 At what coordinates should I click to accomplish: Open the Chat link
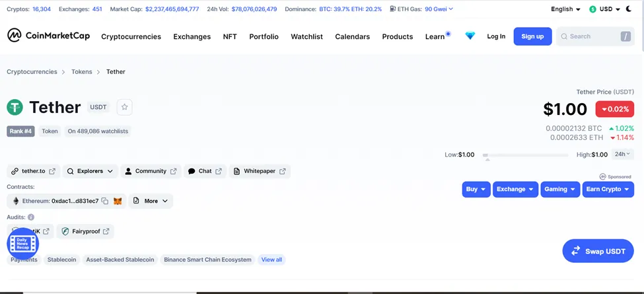tap(205, 171)
